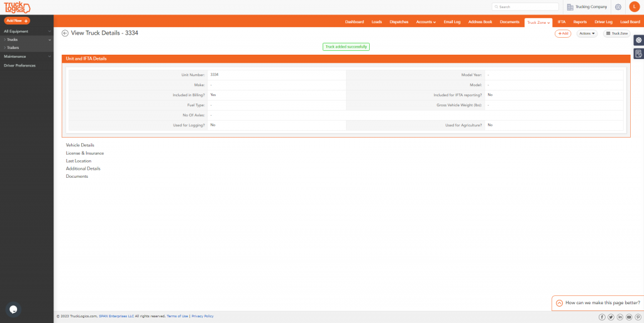Expand the License & Insurance section

pyautogui.click(x=85, y=153)
